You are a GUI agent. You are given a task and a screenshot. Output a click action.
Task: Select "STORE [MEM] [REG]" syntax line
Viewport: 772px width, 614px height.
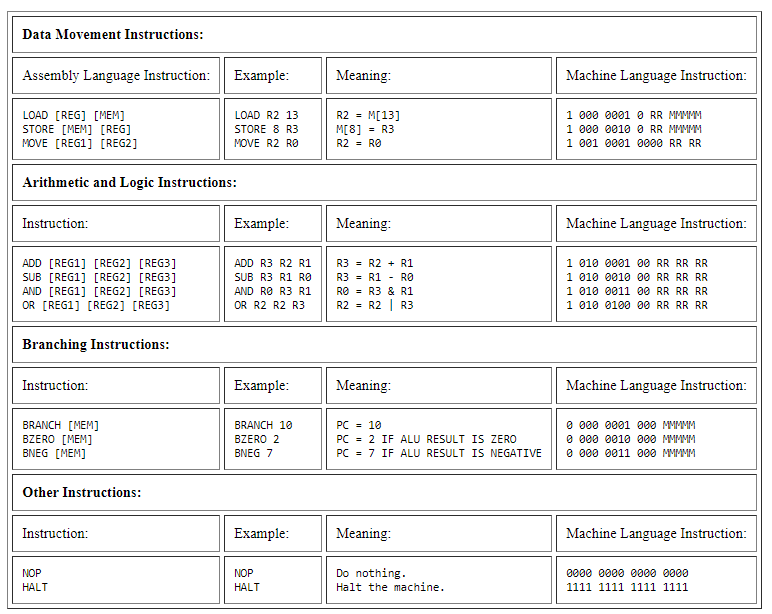77,129
